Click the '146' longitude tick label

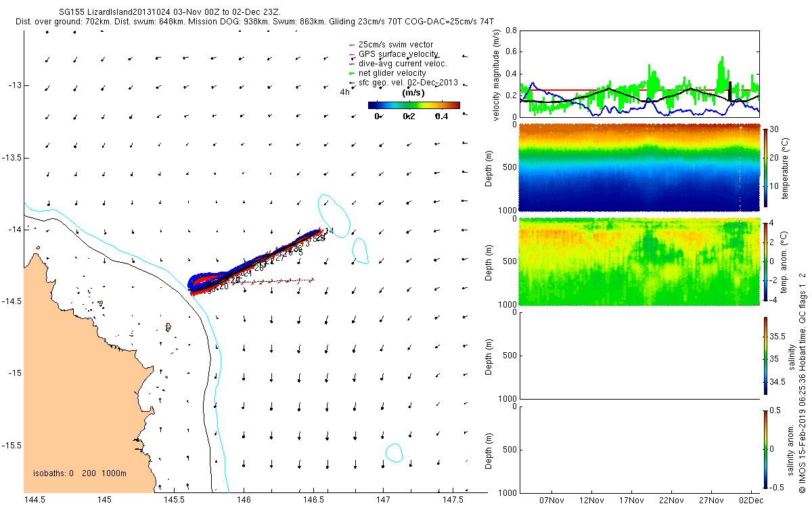coord(244,500)
